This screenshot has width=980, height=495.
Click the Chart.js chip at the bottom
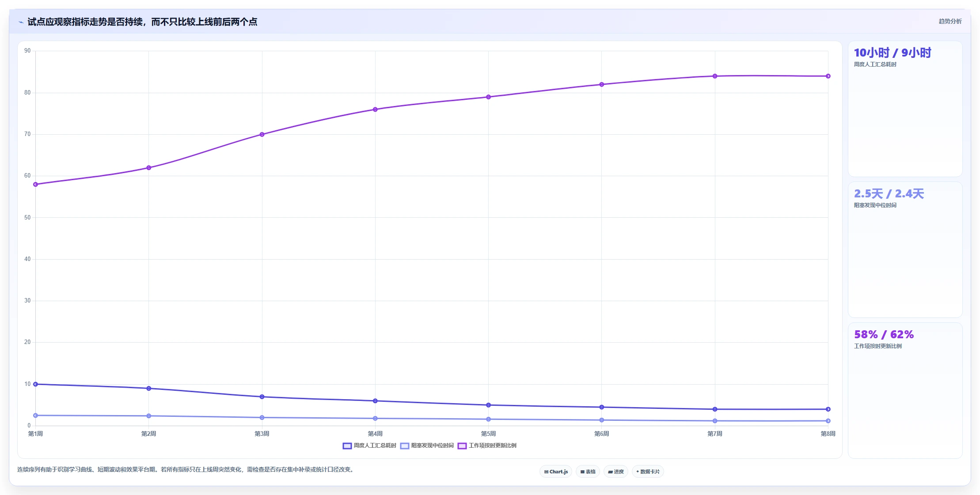tap(556, 472)
